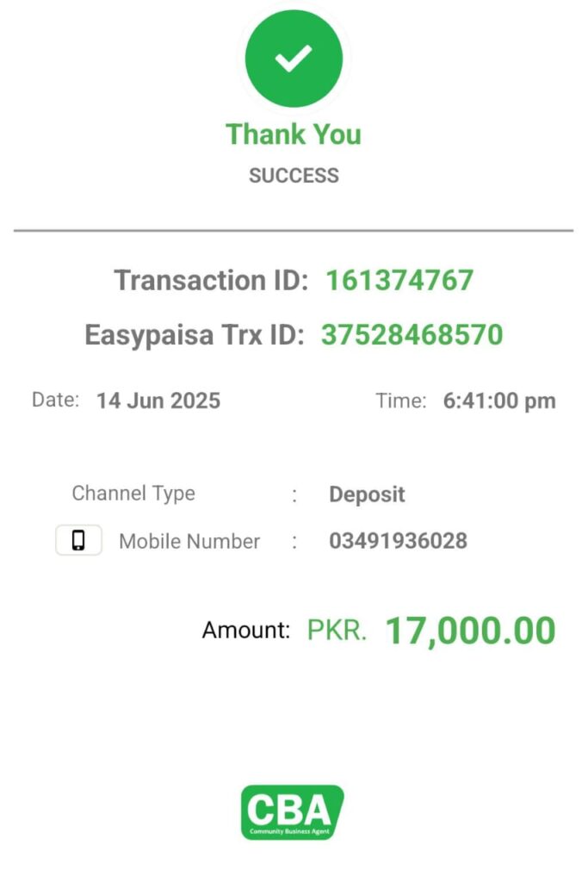Select Easypaisa Trx ID 37528468570
Screen dimensions: 588x882
coord(412,334)
